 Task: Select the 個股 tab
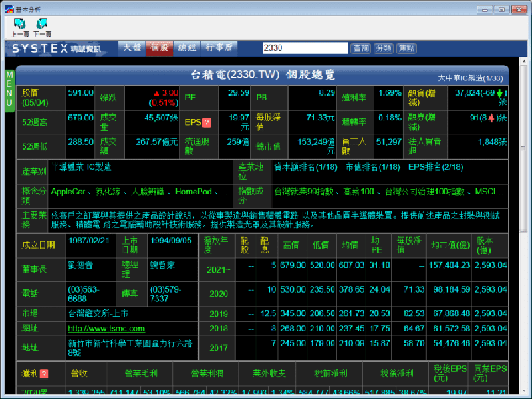(159, 48)
